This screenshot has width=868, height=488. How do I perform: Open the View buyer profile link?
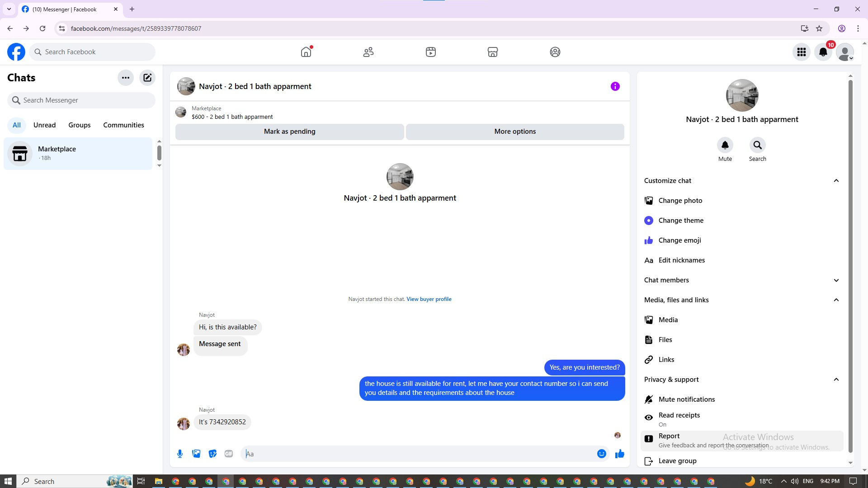coord(429,299)
